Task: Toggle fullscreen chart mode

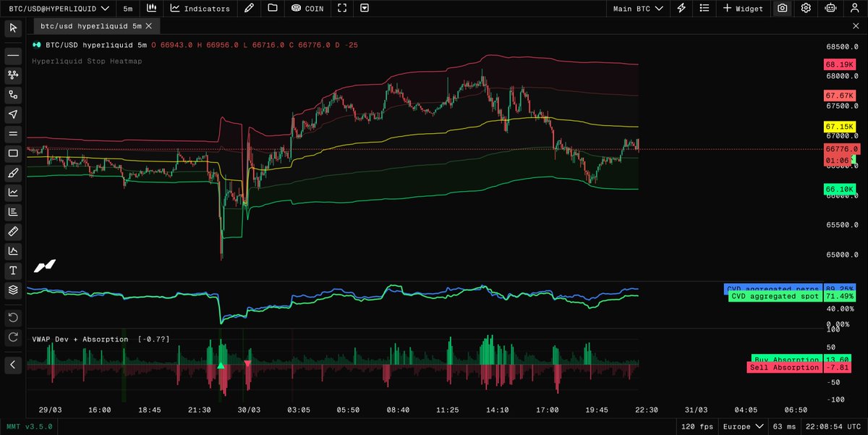Action: coord(343,8)
